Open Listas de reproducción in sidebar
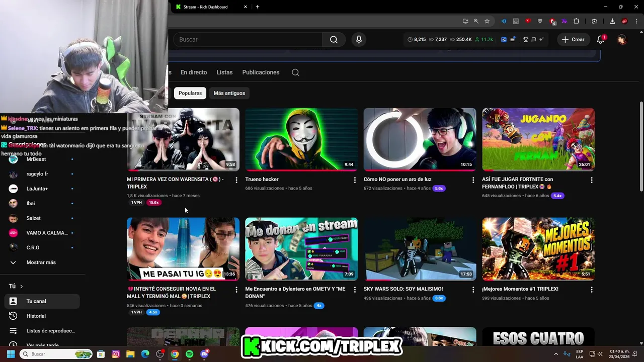This screenshot has height=362, width=644. coord(42,331)
